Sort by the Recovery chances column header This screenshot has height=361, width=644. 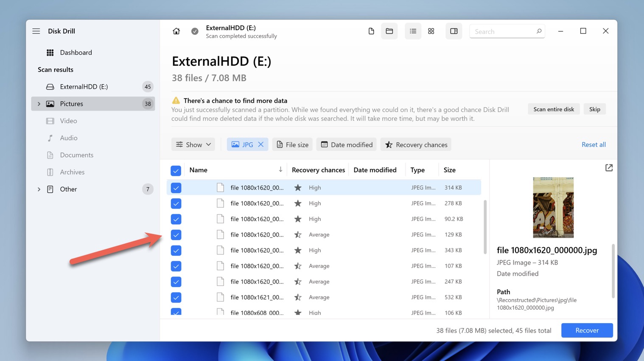coord(318,170)
